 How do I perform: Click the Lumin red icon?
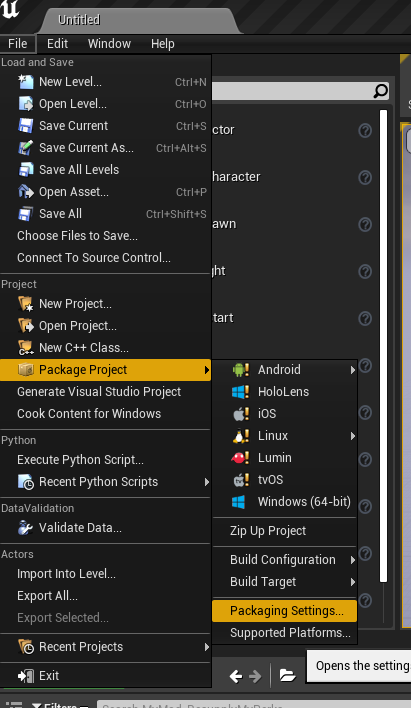[x=240, y=458]
